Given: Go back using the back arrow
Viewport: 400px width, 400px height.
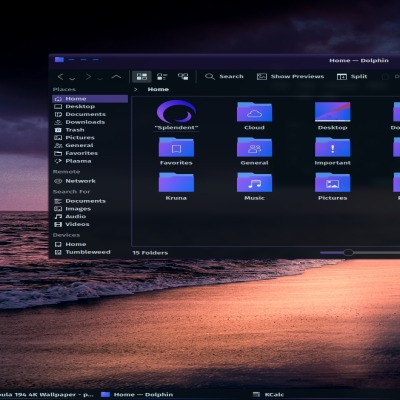Looking at the screenshot, I should pos(60,77).
